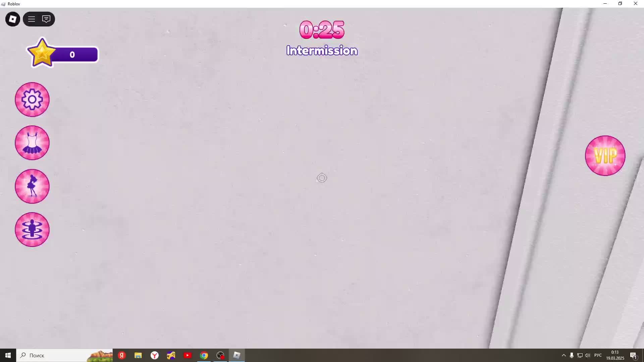Image resolution: width=644 pixels, height=362 pixels.
Task: Click the spinning figure rings button
Action: [x=32, y=230]
